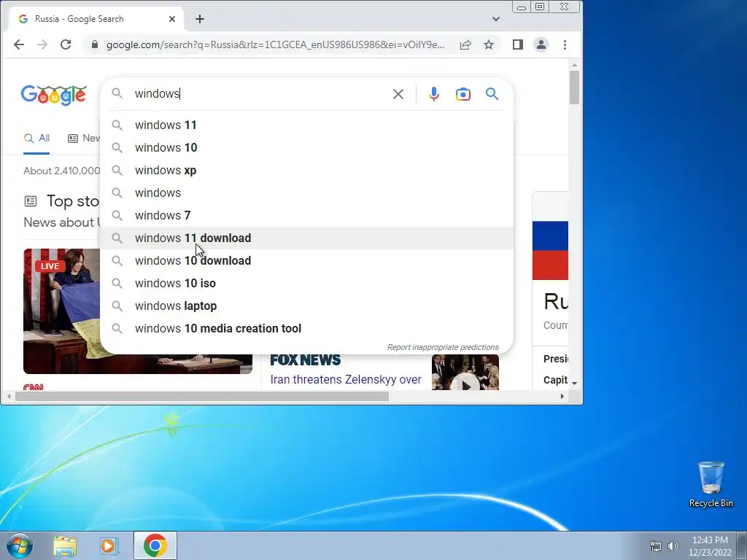Choose the suggestion windows 10 iso

point(307,284)
